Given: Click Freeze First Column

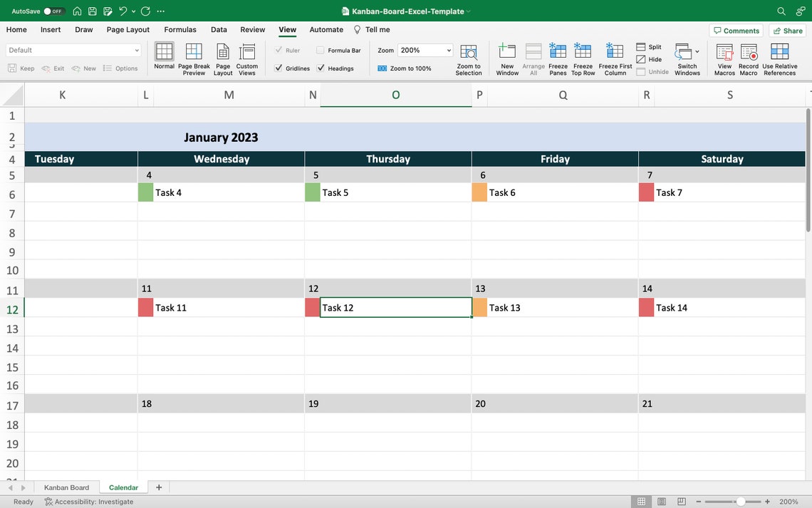Looking at the screenshot, I should 615,59.
